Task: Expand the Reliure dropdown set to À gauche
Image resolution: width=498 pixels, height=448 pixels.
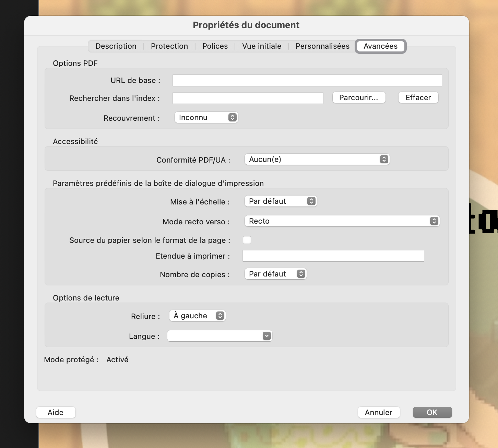Action: tap(198, 316)
